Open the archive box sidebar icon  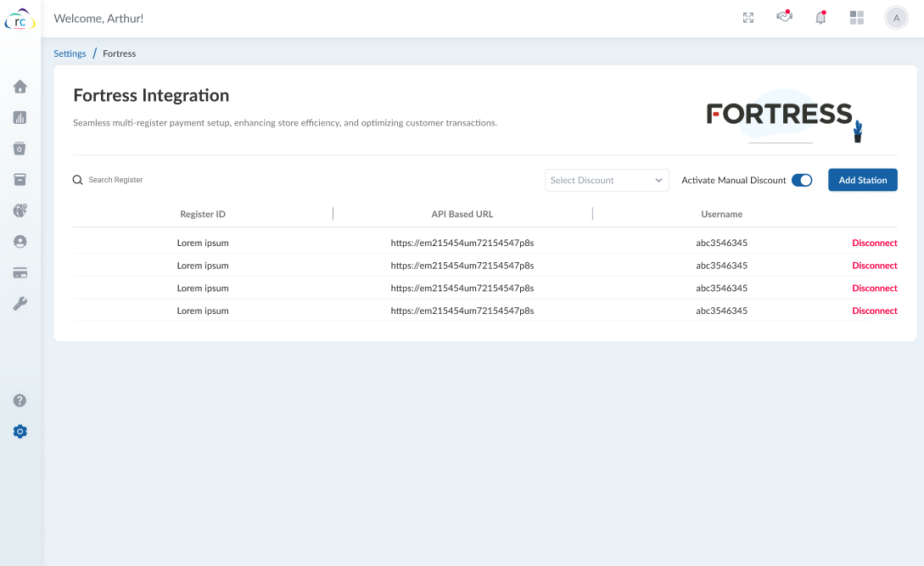tap(20, 179)
